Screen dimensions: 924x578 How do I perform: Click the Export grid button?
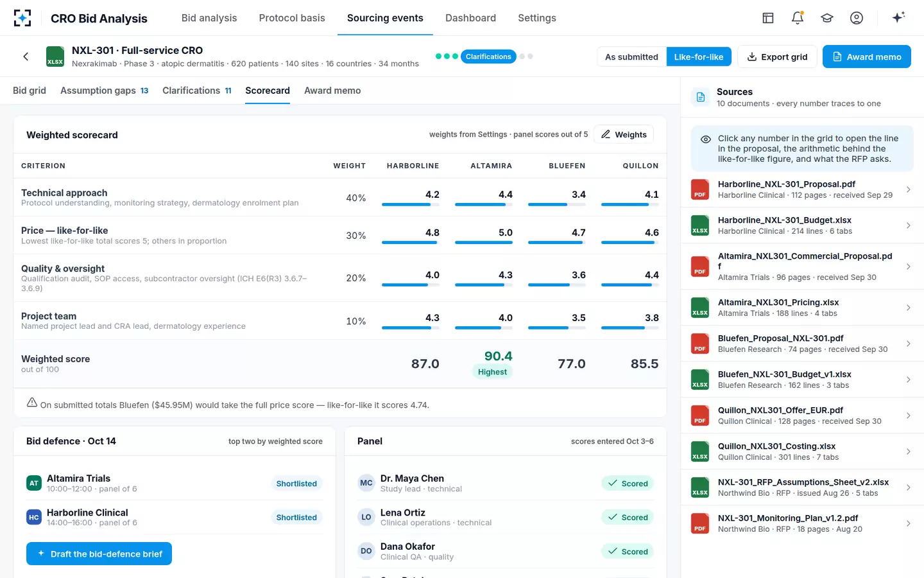coord(777,57)
